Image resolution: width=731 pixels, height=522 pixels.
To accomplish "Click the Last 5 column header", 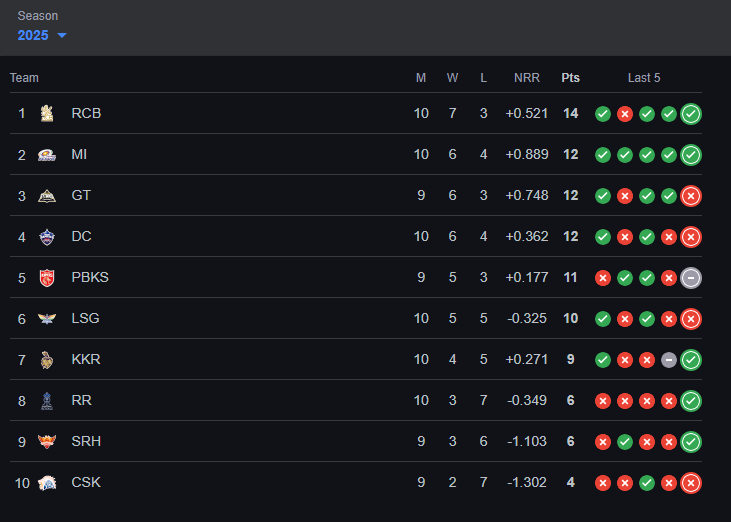I will pos(644,78).
